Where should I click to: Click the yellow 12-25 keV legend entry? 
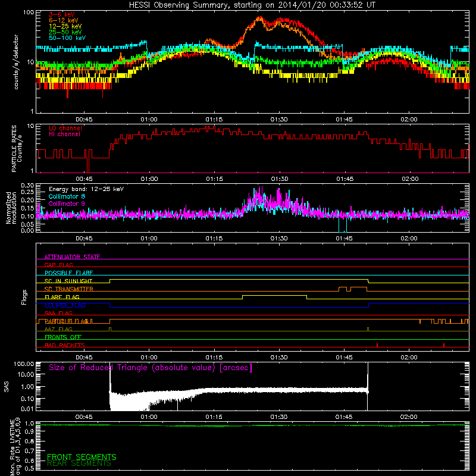point(65,26)
